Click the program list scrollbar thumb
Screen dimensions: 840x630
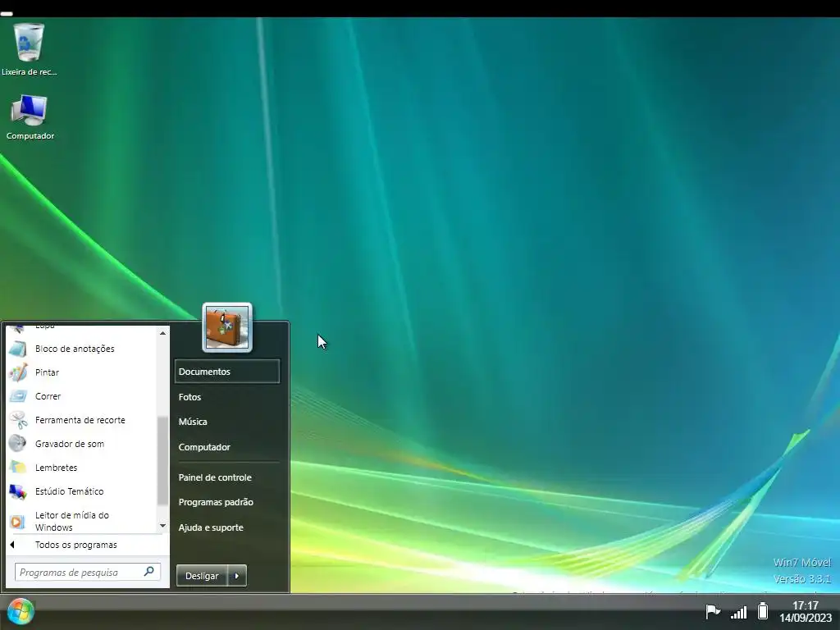163,461
